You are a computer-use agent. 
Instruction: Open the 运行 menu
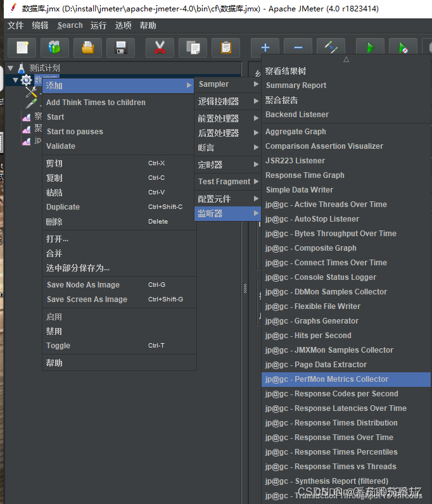point(98,25)
